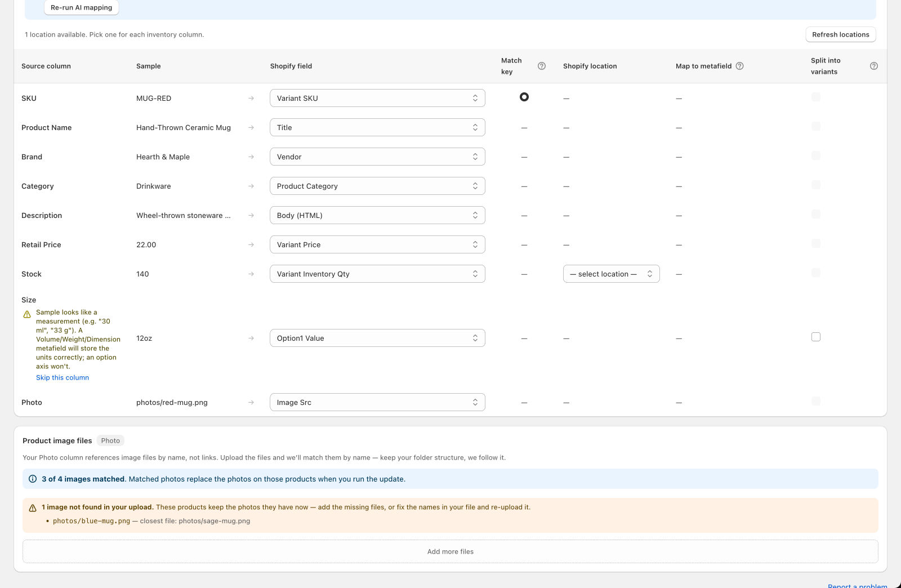Open the Body (HTML) dropdown
The height and width of the screenshot is (588, 901).
377,215
